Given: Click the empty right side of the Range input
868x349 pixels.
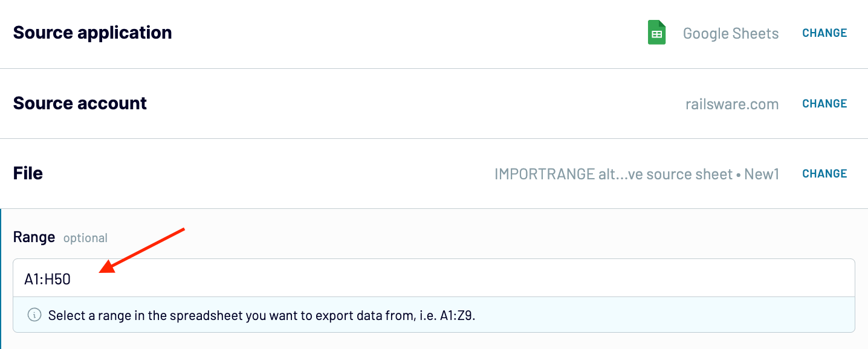Looking at the screenshot, I should pyautogui.click(x=665, y=278).
